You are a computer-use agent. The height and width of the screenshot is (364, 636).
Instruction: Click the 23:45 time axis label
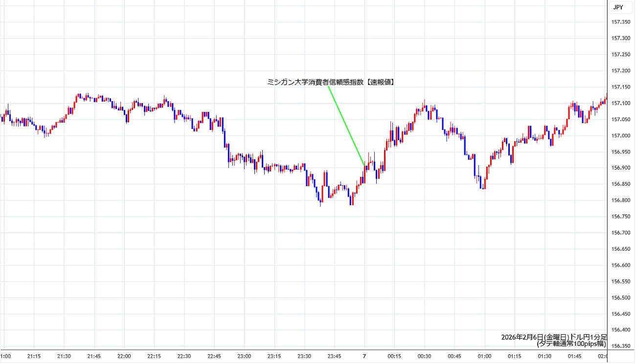[334, 356]
